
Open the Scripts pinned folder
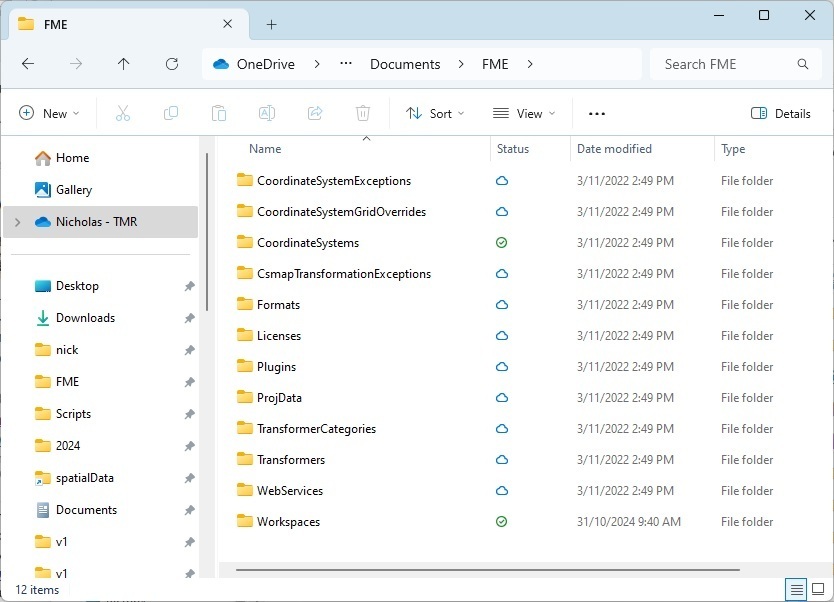pyautogui.click(x=73, y=414)
